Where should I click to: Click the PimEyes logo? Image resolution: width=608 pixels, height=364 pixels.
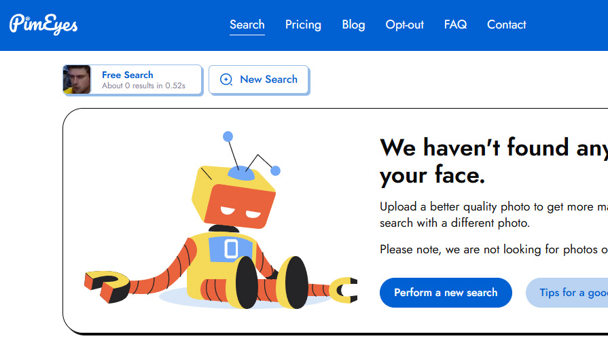click(x=43, y=24)
